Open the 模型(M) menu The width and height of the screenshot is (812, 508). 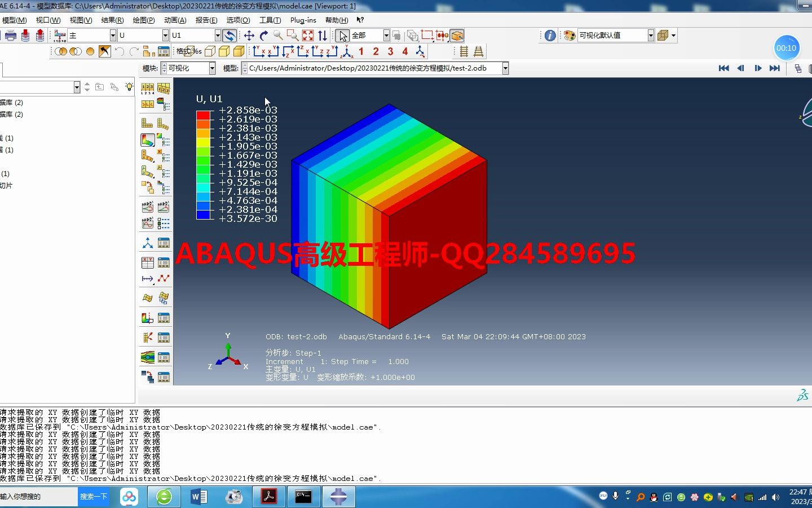pyautogui.click(x=14, y=20)
